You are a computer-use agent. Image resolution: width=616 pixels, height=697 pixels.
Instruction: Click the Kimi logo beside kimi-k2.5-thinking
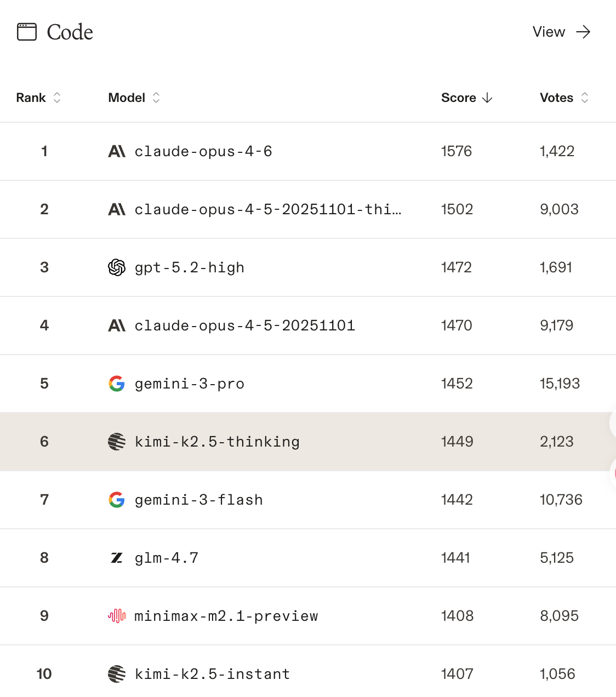117,442
